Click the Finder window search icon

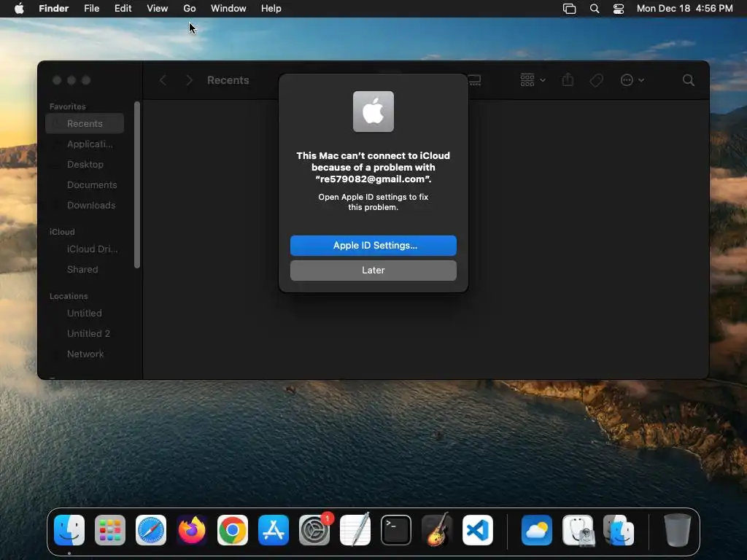pyautogui.click(x=689, y=80)
